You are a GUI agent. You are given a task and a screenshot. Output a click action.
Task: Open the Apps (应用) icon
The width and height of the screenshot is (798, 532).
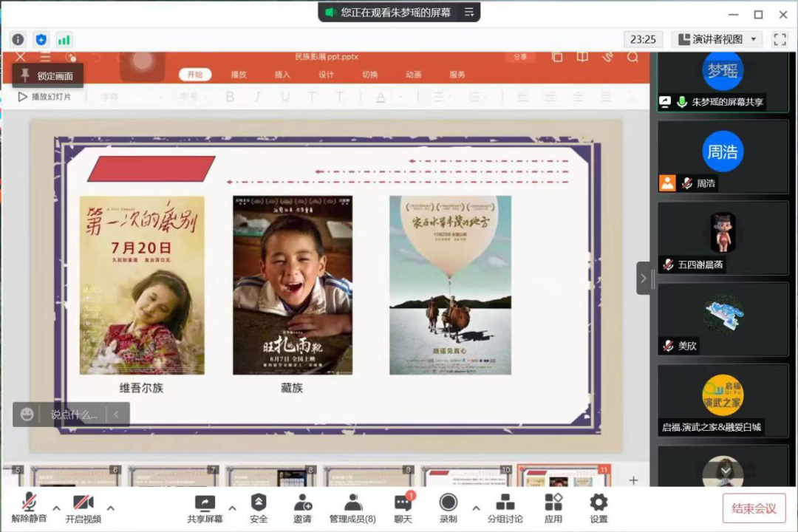coord(553,508)
